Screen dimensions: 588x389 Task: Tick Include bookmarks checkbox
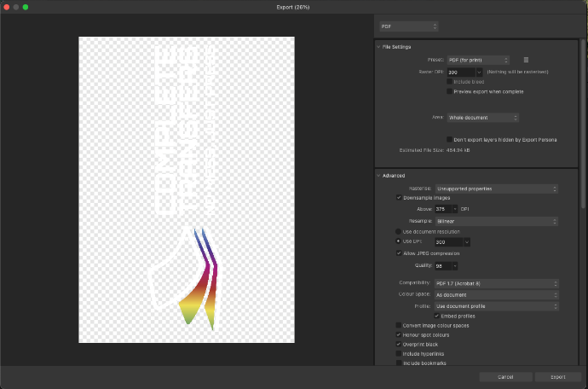[x=398, y=363]
